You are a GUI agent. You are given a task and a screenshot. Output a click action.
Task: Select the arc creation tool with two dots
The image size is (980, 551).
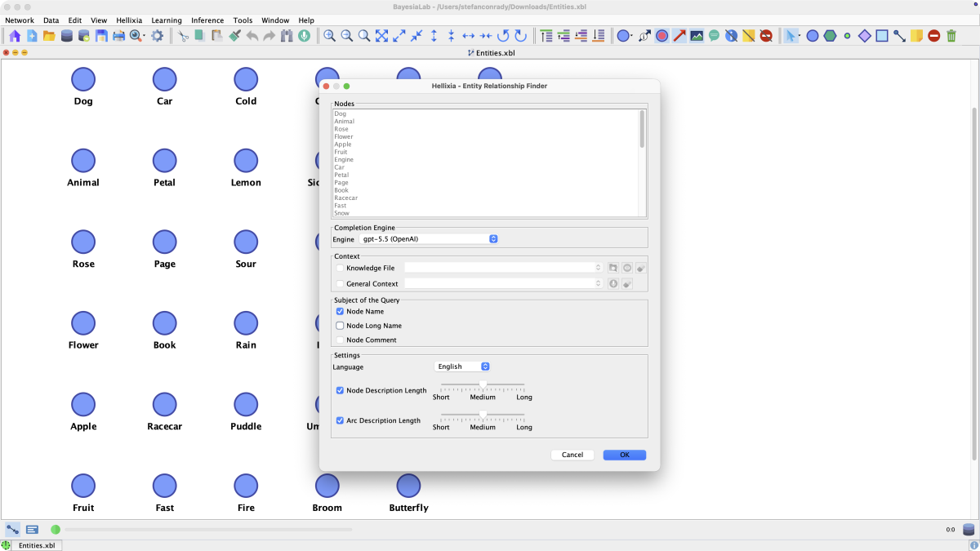click(x=899, y=36)
